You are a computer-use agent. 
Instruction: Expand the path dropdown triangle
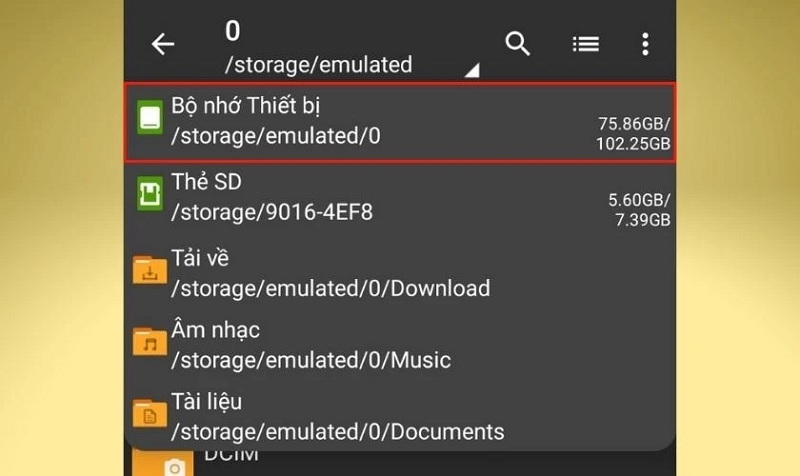[471, 70]
